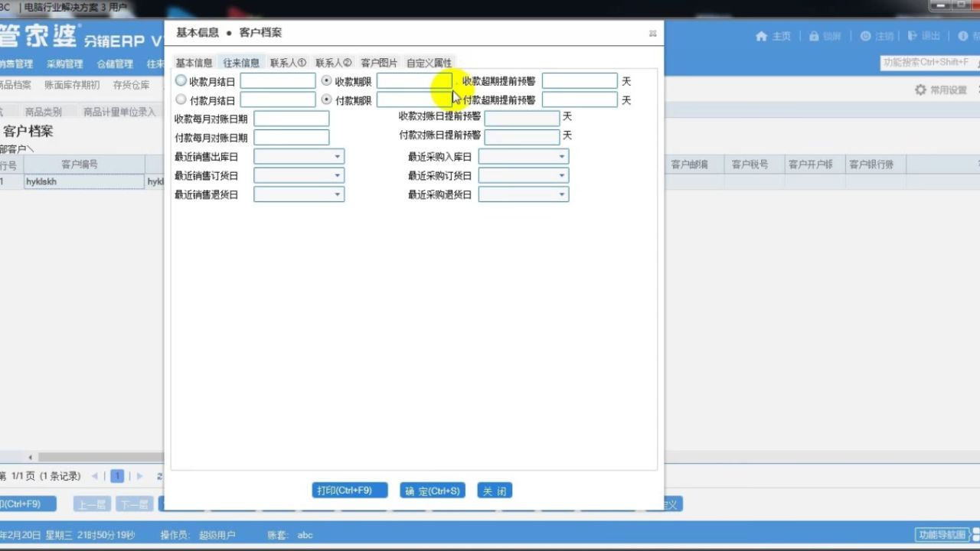Open the 账面库存期初 toolbar shortcut
The width and height of the screenshot is (980, 551).
tap(72, 86)
